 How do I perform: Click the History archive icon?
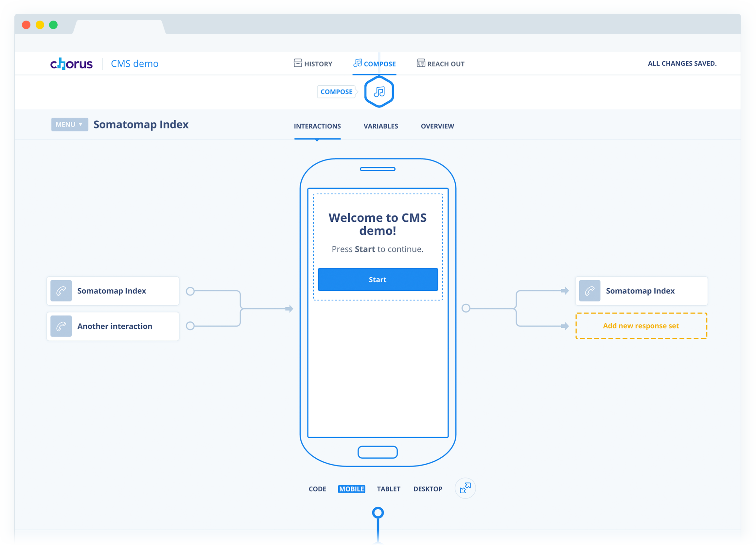[298, 63]
